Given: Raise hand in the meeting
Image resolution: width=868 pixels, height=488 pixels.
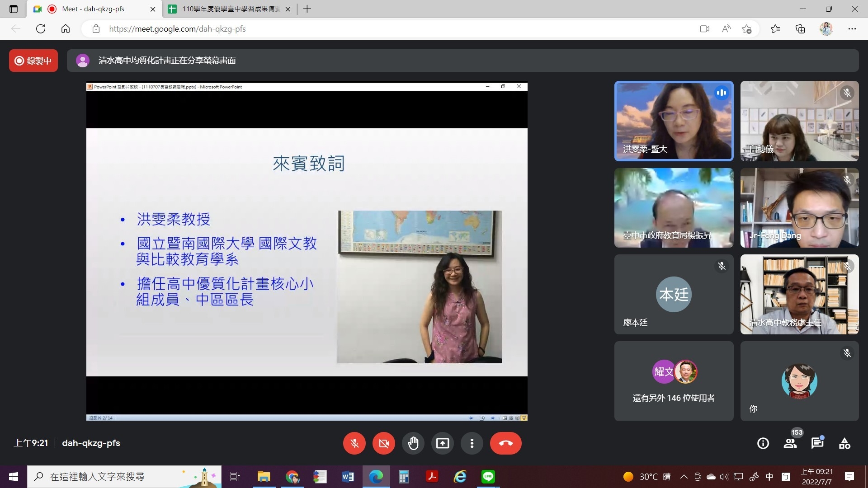Looking at the screenshot, I should 413,443.
